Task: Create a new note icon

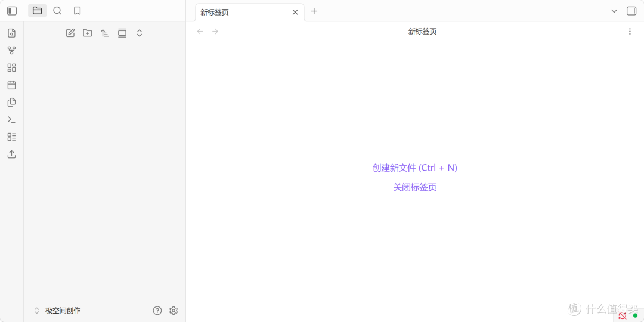Action: pyautogui.click(x=70, y=33)
